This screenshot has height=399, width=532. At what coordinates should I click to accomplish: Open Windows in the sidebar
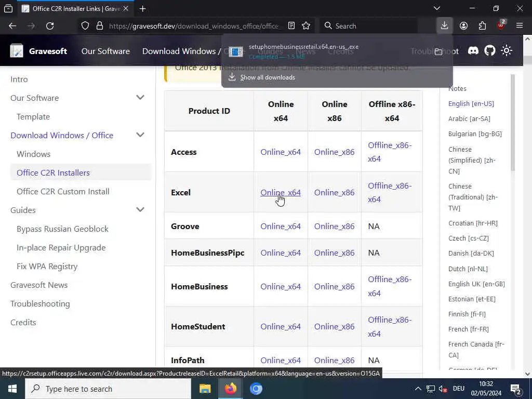point(34,154)
